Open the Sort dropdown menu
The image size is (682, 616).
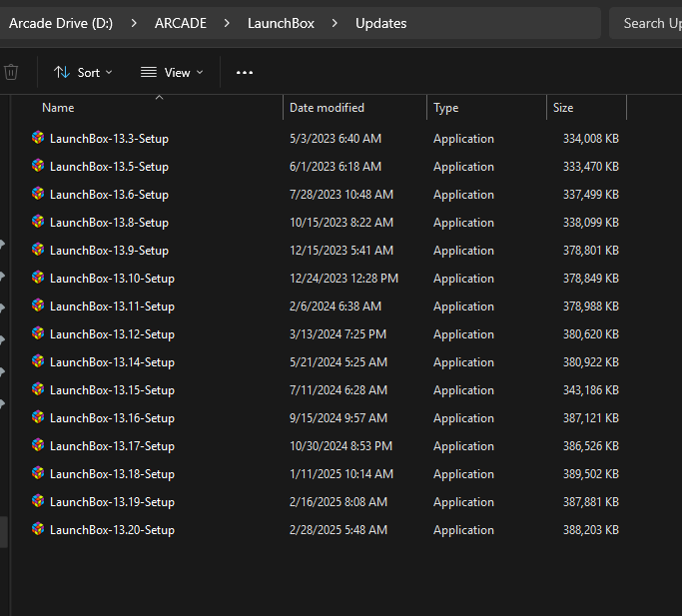(83, 72)
